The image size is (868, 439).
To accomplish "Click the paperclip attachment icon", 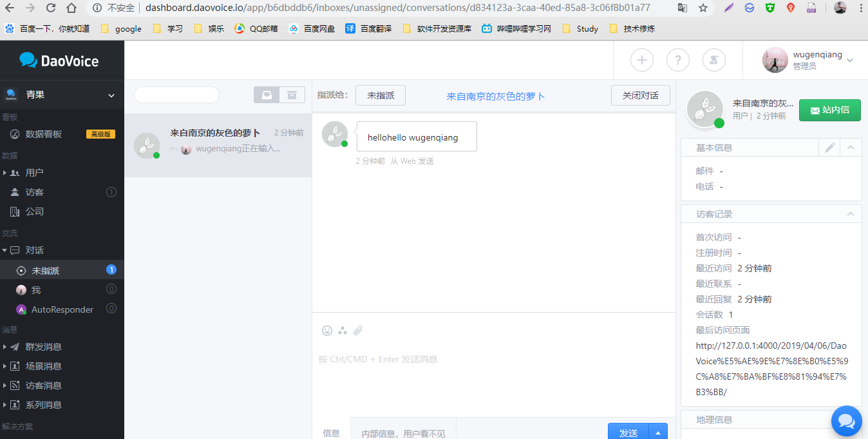I will (x=358, y=331).
